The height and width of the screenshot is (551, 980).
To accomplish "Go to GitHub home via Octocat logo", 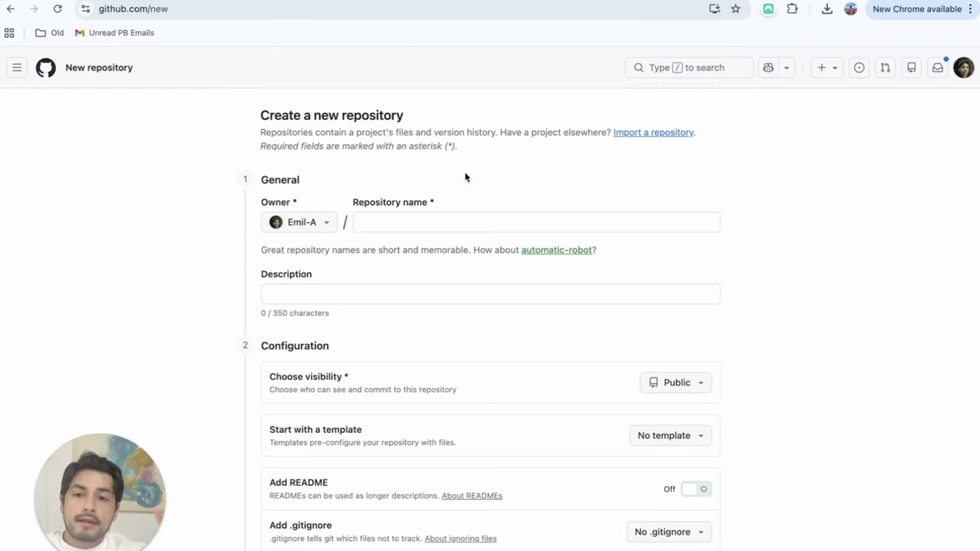I will (x=46, y=67).
